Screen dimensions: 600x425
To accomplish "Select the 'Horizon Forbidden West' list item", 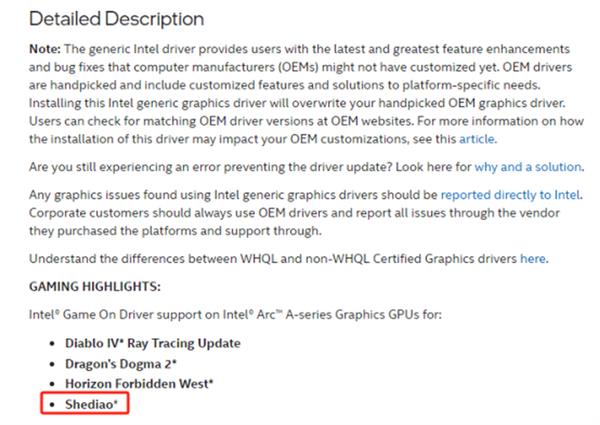I will tap(139, 384).
